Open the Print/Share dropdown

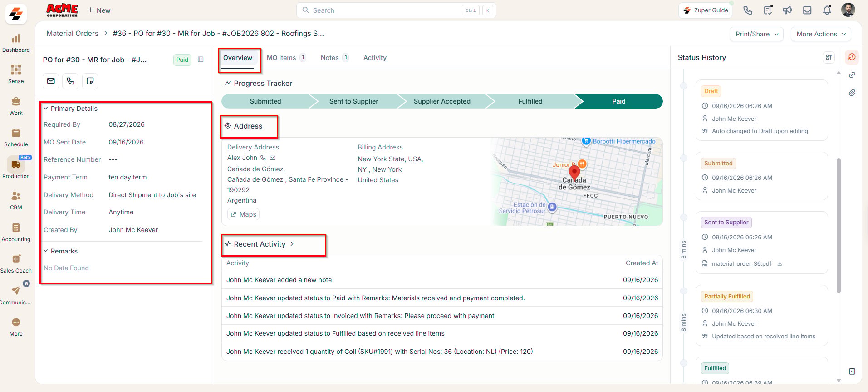pyautogui.click(x=756, y=34)
